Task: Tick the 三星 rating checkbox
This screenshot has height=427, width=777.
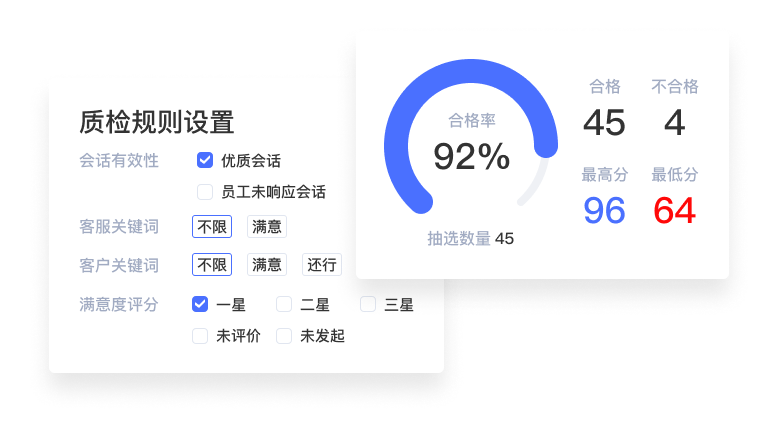Action: pyautogui.click(x=368, y=304)
